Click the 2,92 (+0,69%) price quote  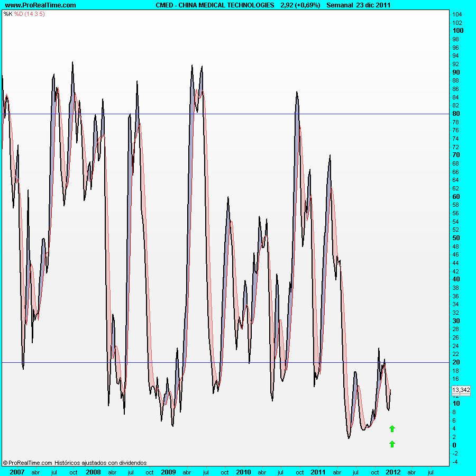coord(300,5)
